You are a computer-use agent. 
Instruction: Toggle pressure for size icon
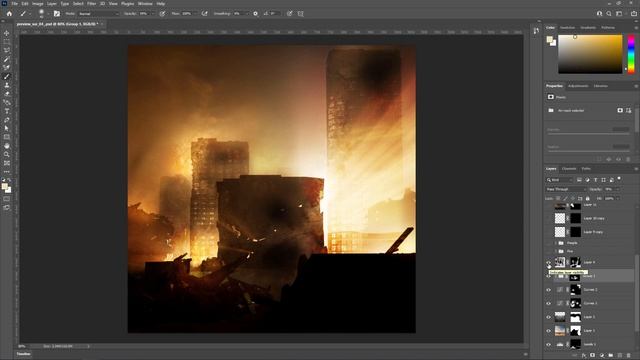289,13
